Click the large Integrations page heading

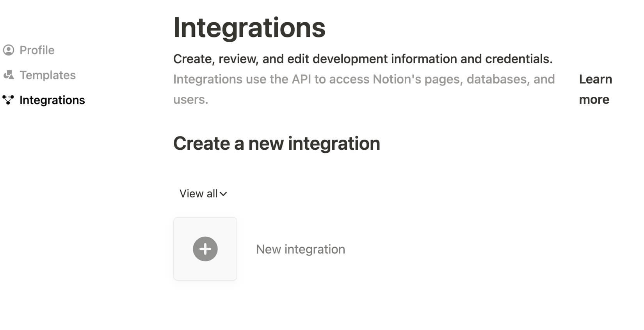coord(249,27)
